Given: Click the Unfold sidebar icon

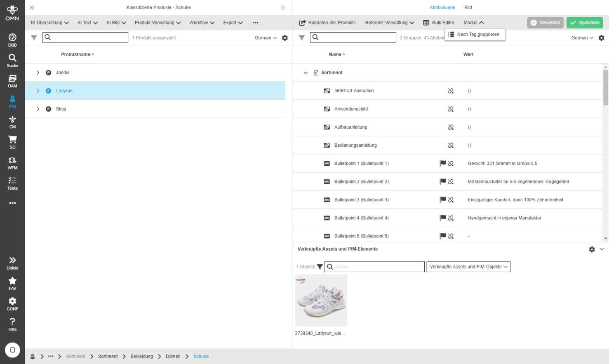Looking at the screenshot, I should [x=12, y=263].
